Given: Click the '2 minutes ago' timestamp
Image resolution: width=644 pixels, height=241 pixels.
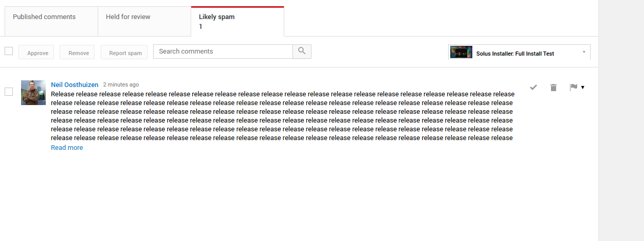Looking at the screenshot, I should tap(121, 84).
